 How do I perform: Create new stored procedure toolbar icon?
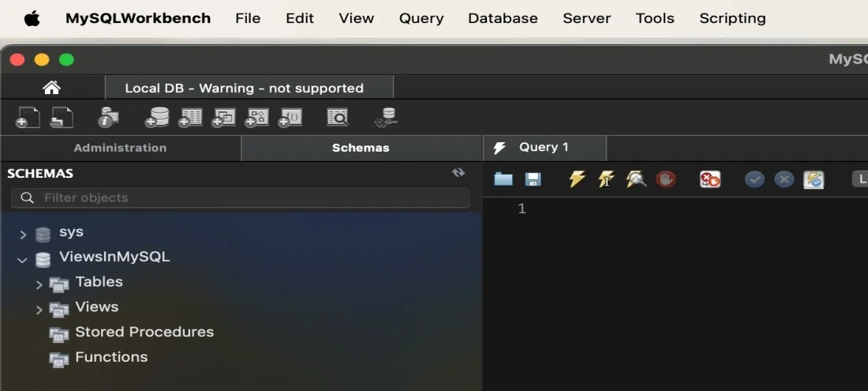[x=257, y=118]
